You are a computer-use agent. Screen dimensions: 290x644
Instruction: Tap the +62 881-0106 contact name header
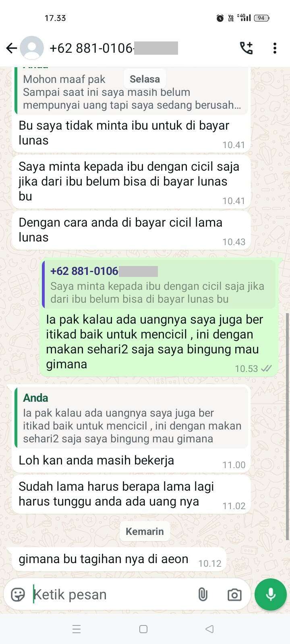click(x=114, y=48)
